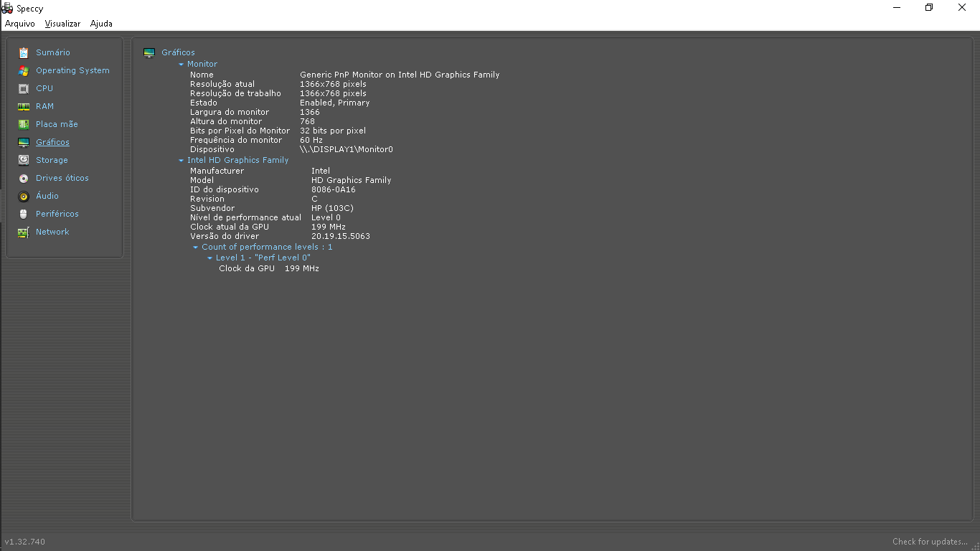Click Check for updates link
Screen dimensions: 980x551
(x=930, y=542)
